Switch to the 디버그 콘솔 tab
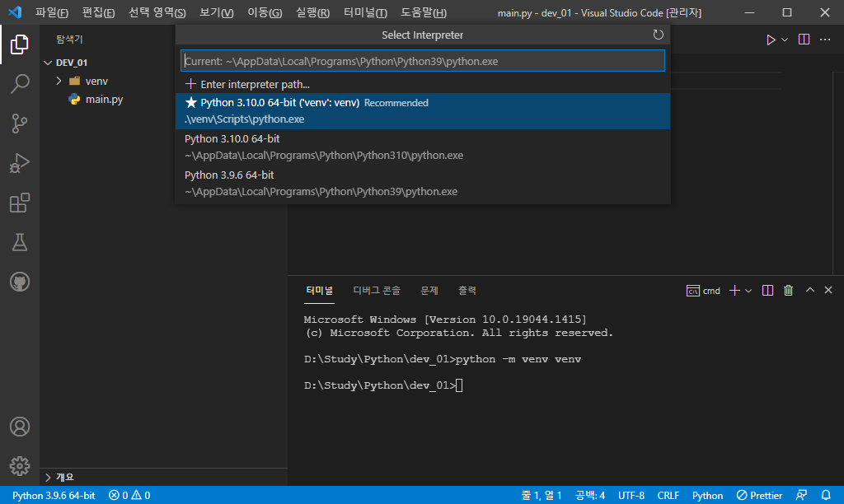 coord(376,291)
